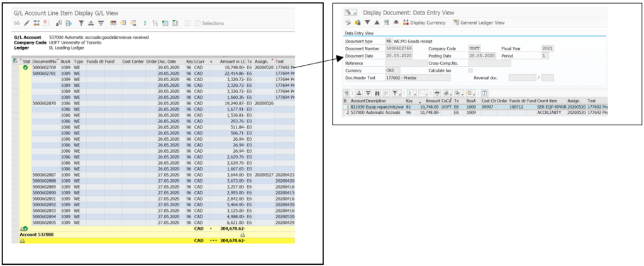644x266 pixels.
Task: Toggle the Calculate tax checkbox
Action: (470, 70)
